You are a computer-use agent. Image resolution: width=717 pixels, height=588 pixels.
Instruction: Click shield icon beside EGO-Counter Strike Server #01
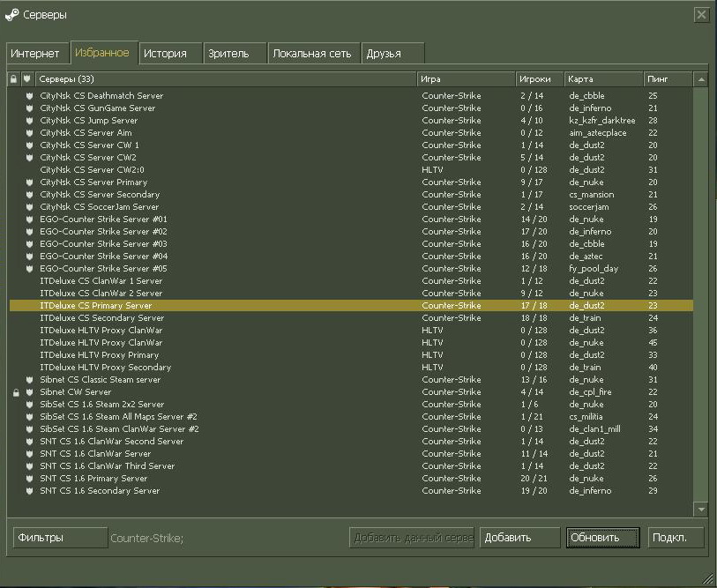(x=30, y=220)
